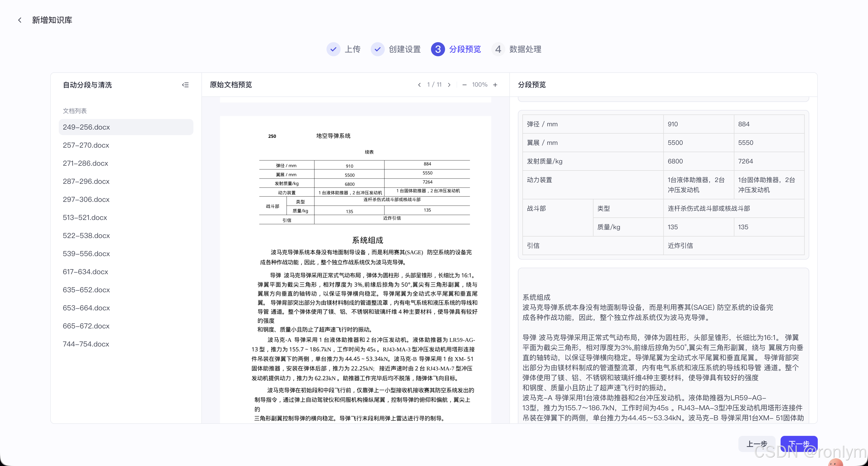
Task: Open 271-286.docx in document list
Action: (126, 163)
